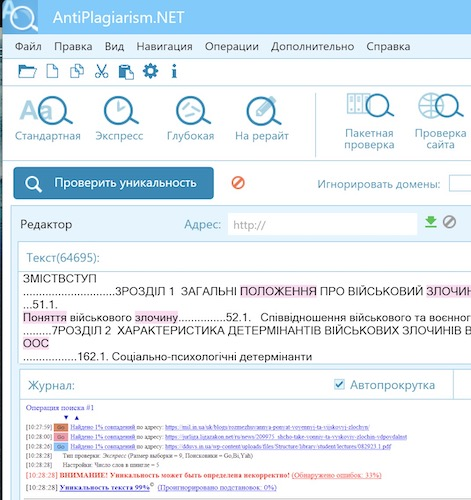Open the Файл menu

click(28, 46)
